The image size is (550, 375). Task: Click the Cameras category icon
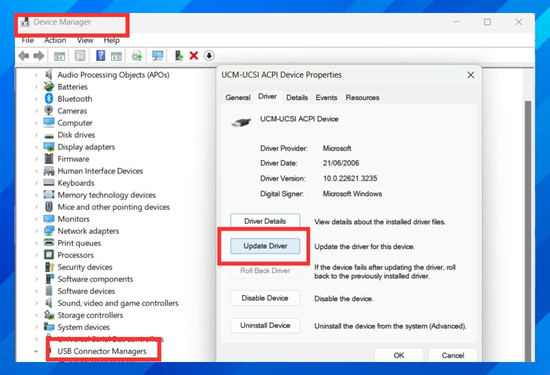tap(49, 111)
